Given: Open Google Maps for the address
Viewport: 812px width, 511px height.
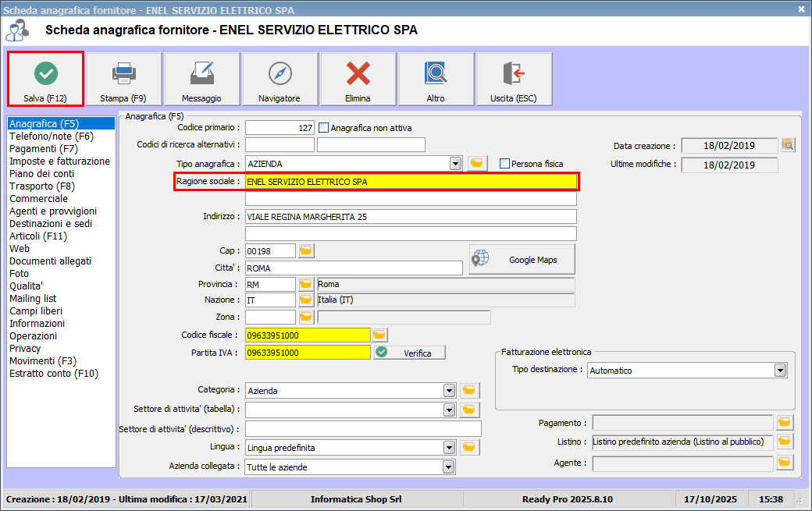Looking at the screenshot, I should [x=522, y=260].
